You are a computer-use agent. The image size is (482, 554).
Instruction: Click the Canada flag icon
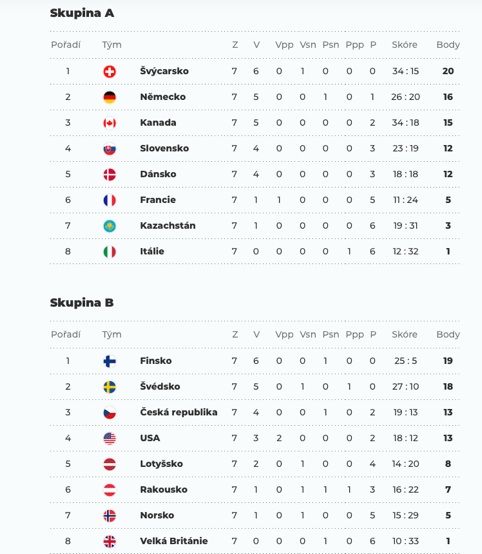[110, 123]
